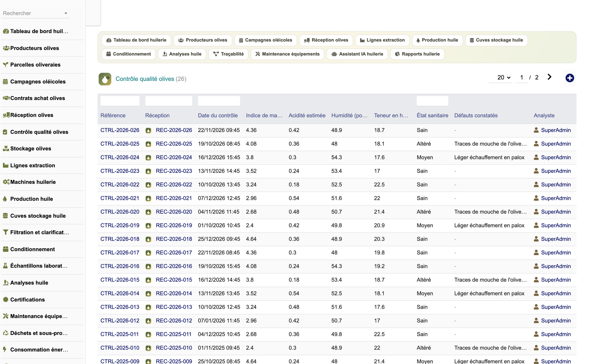
Task: Switch to the Producteurs olives tab
Action: (203, 40)
